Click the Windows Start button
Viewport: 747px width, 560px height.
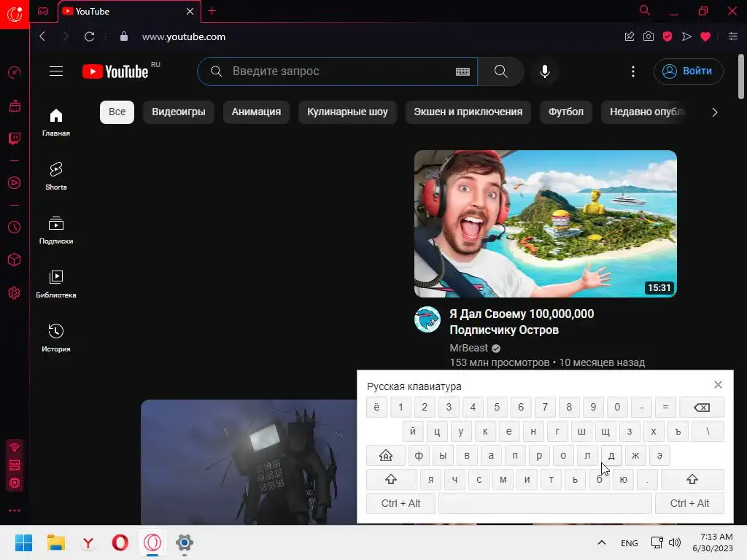pyautogui.click(x=23, y=542)
